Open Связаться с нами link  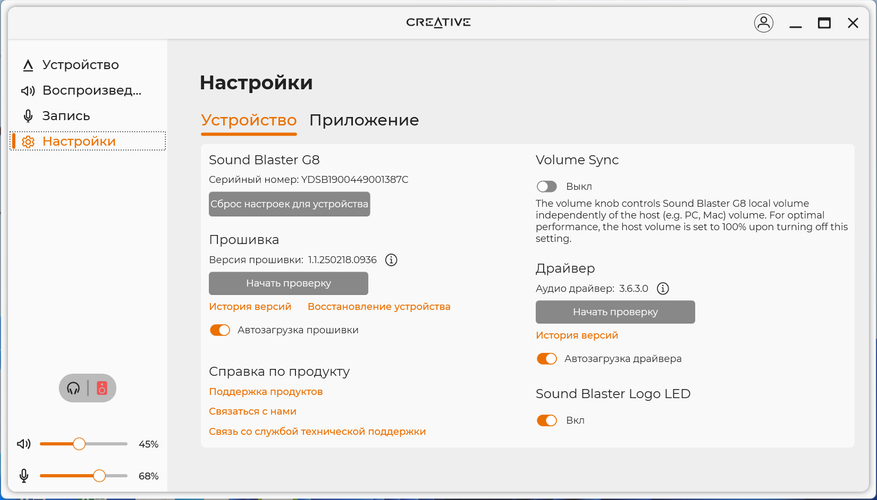[x=252, y=411]
